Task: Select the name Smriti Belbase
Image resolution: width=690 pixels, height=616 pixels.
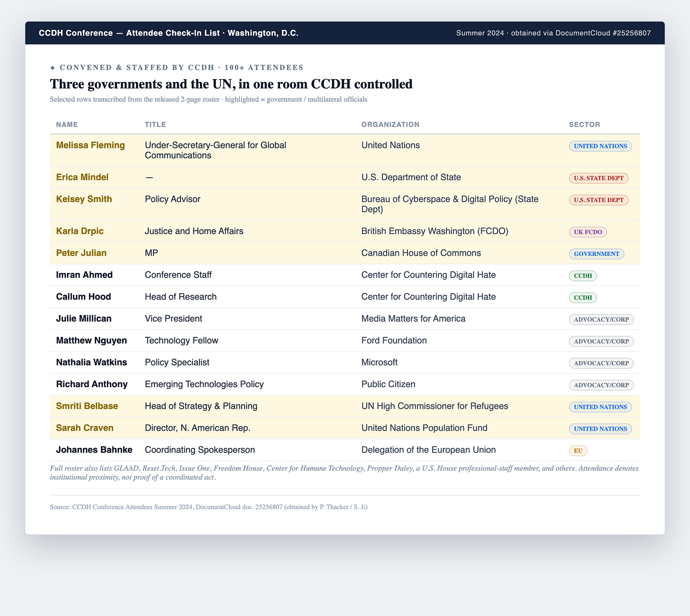Action: [x=87, y=406]
